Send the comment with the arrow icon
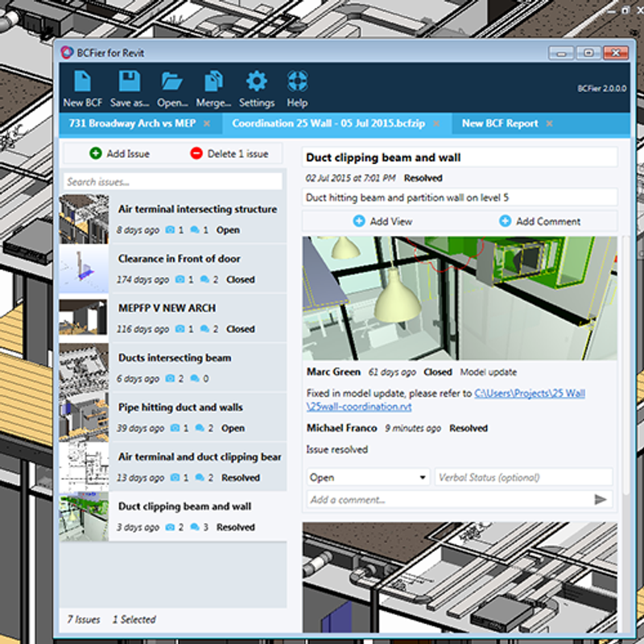 pos(601,499)
